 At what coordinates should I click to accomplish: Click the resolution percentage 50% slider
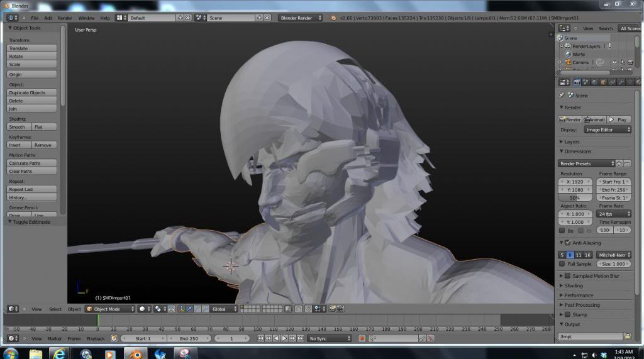point(575,198)
